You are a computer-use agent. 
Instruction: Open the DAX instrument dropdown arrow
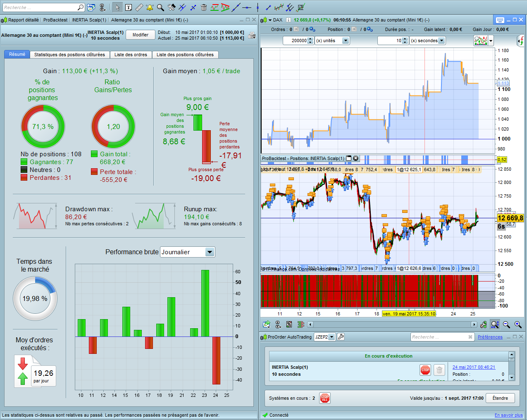[x=270, y=20]
